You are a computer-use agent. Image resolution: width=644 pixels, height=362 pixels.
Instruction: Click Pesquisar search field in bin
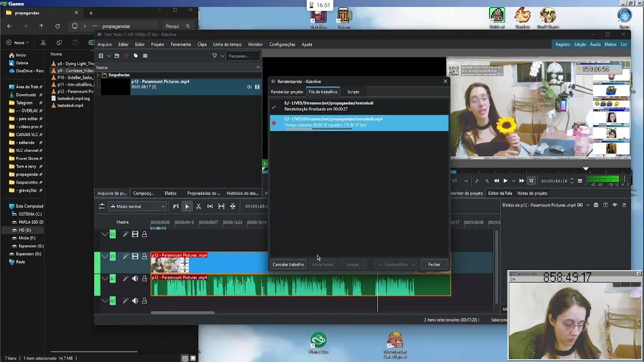[243, 56]
